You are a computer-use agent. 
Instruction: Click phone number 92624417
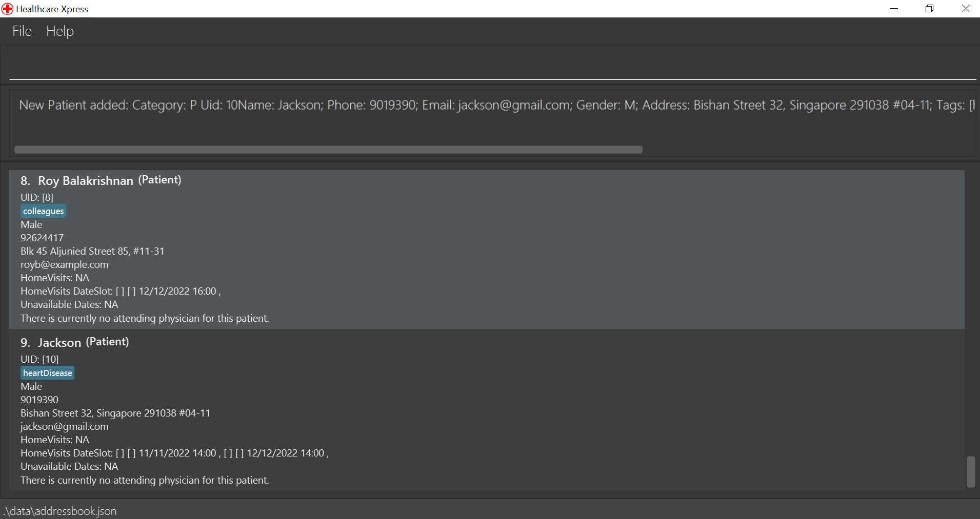coord(42,238)
